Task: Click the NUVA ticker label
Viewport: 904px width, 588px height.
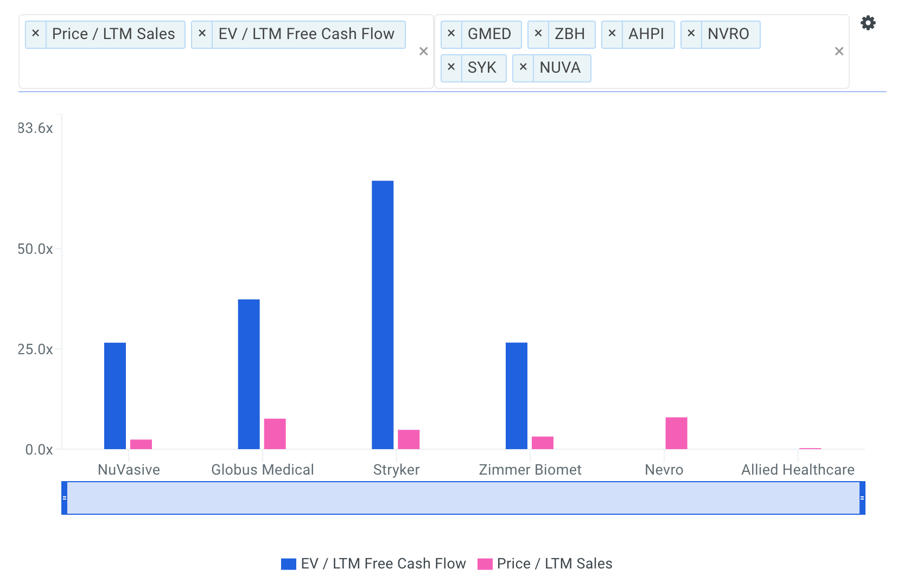Action: (x=560, y=67)
